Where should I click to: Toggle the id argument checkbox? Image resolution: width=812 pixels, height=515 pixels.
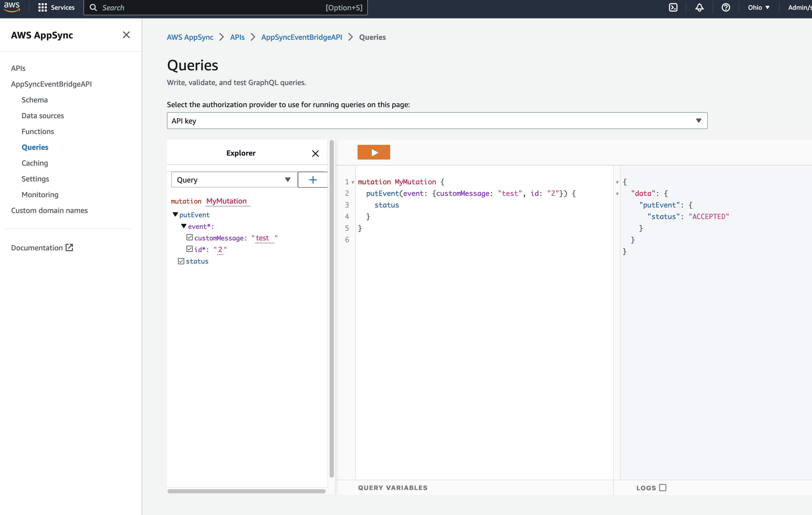coord(190,249)
